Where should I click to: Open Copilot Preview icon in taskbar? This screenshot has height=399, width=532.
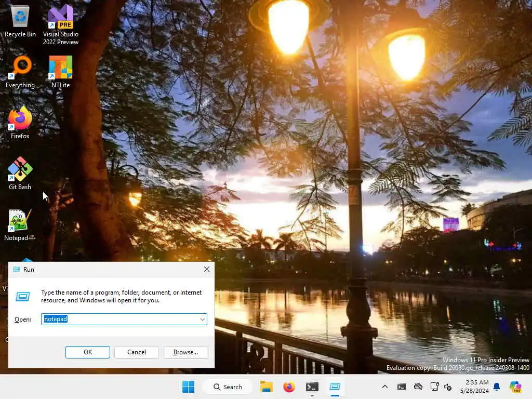tap(515, 387)
